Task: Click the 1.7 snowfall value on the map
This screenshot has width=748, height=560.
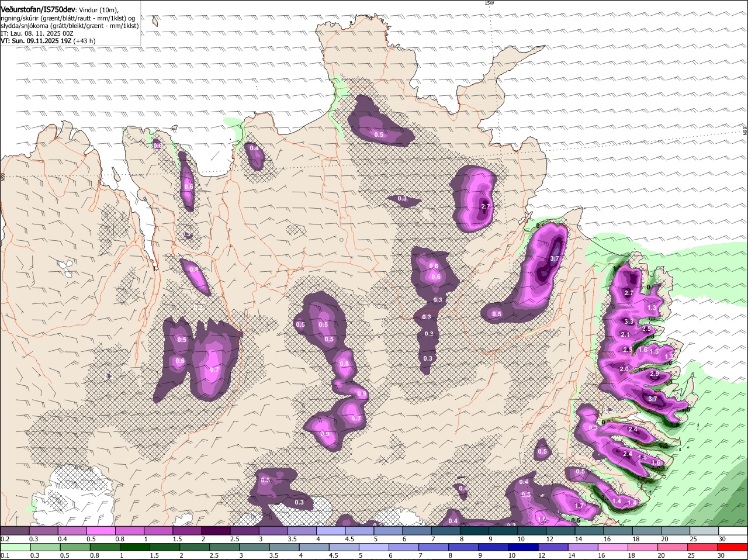Action: [x=580, y=506]
